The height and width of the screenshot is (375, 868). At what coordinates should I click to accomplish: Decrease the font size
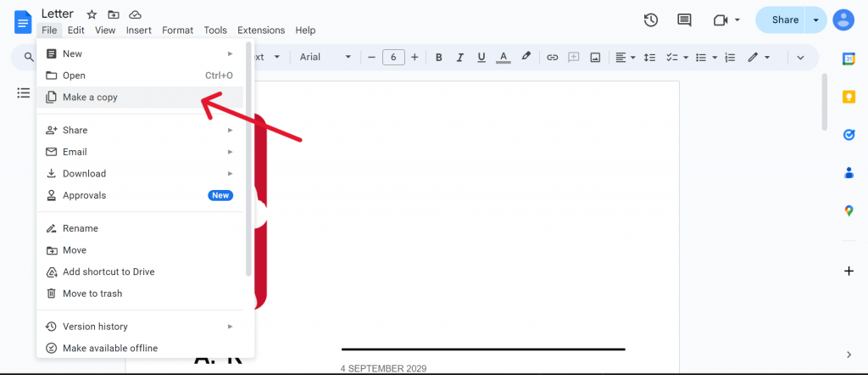coord(371,57)
